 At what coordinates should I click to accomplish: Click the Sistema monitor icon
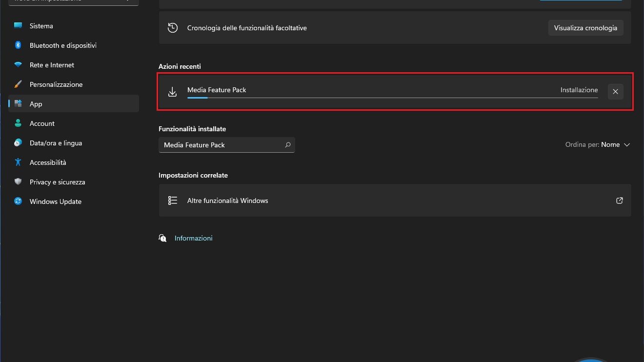click(18, 26)
